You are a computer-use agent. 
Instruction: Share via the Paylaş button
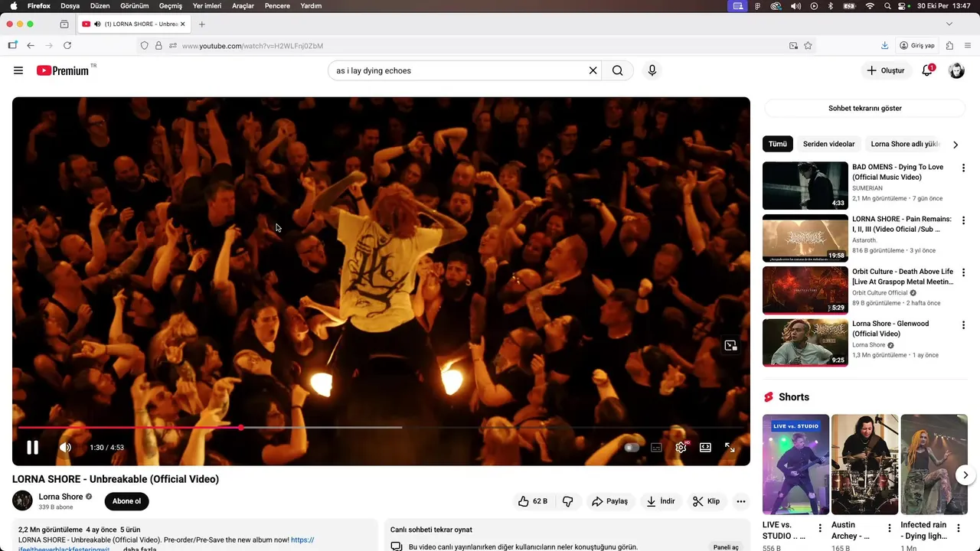609,501
